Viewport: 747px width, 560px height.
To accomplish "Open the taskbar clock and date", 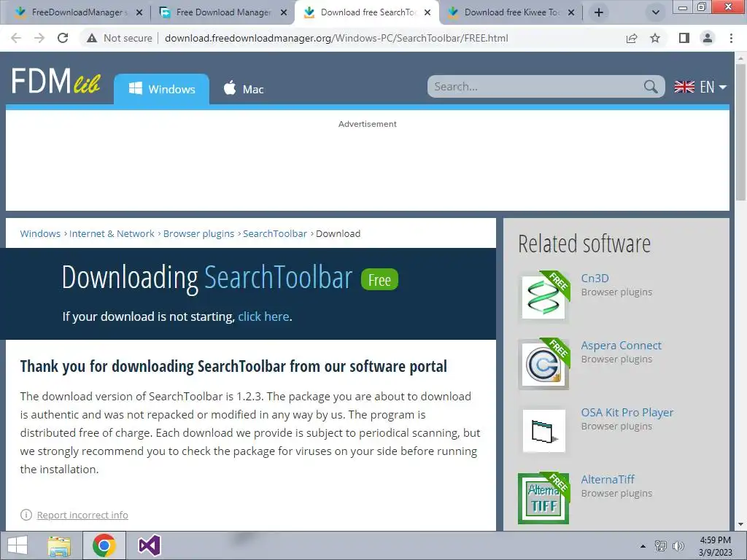I will coord(715,546).
